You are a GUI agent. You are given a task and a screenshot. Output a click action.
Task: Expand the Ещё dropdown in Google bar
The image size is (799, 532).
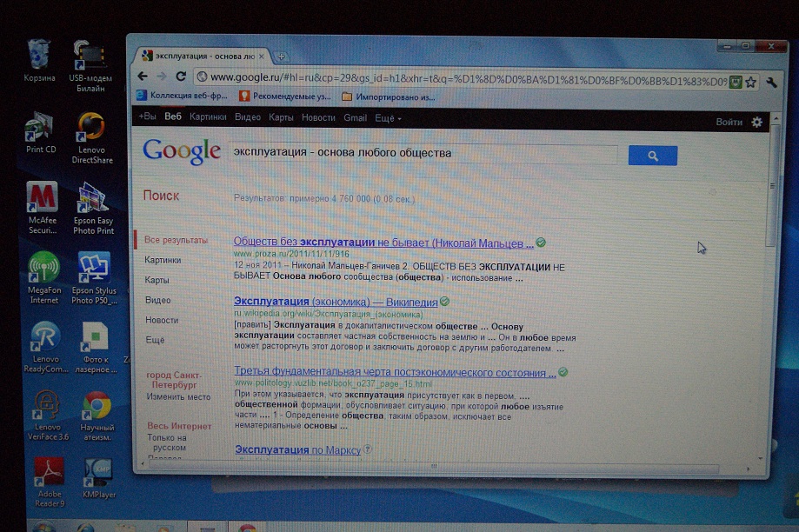point(389,118)
